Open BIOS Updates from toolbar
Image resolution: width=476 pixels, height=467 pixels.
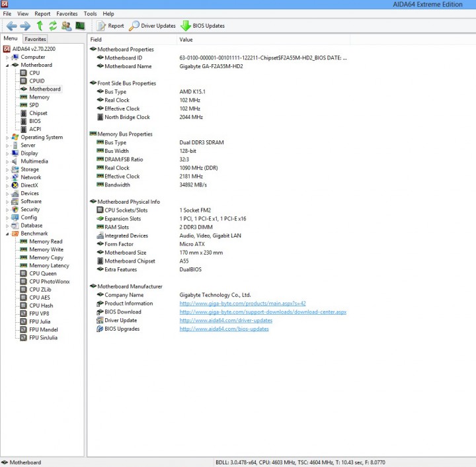coord(202,26)
